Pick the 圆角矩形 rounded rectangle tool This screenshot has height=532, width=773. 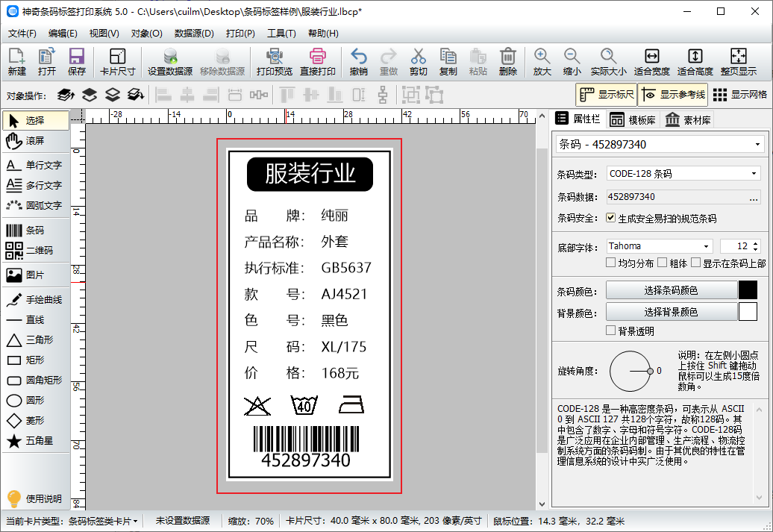pyautogui.click(x=36, y=380)
